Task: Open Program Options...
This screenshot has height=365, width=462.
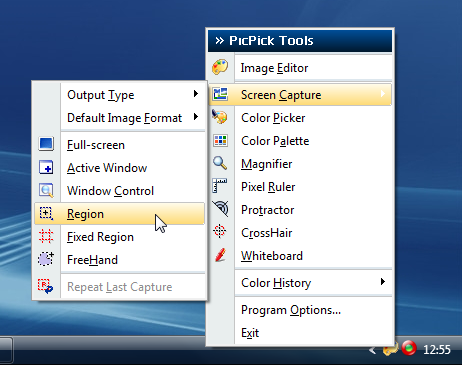Action: (x=300, y=310)
